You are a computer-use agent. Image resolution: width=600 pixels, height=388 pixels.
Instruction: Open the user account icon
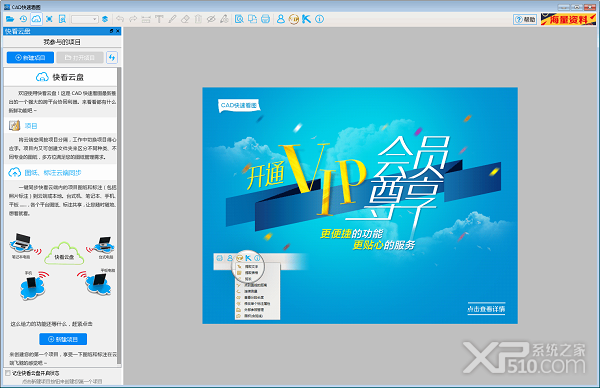(280, 19)
